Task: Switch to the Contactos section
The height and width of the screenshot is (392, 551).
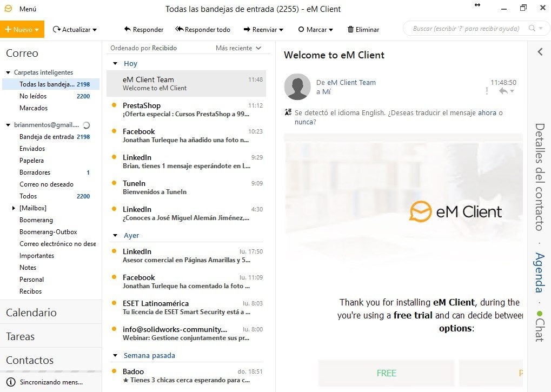Action: click(x=51, y=360)
